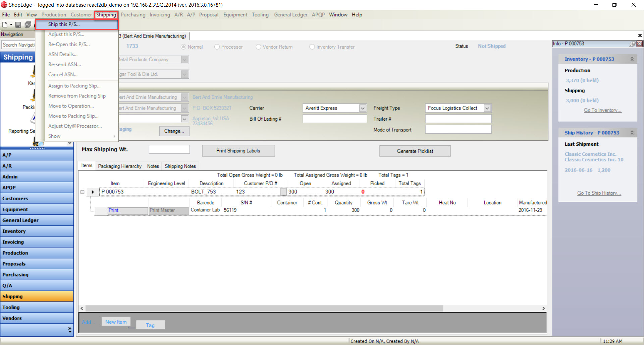
Task: Open the Purchasing menu
Action: (133, 15)
